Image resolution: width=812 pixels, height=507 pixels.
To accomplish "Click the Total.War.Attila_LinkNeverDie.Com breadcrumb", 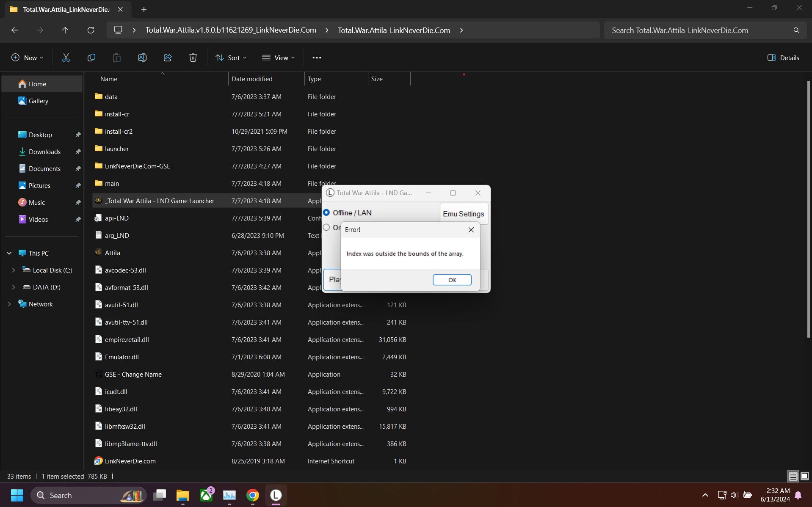I will pyautogui.click(x=394, y=30).
